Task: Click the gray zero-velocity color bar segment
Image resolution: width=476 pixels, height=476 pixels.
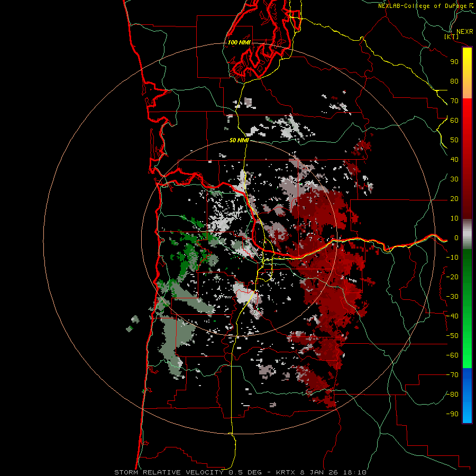Action: [x=467, y=234]
